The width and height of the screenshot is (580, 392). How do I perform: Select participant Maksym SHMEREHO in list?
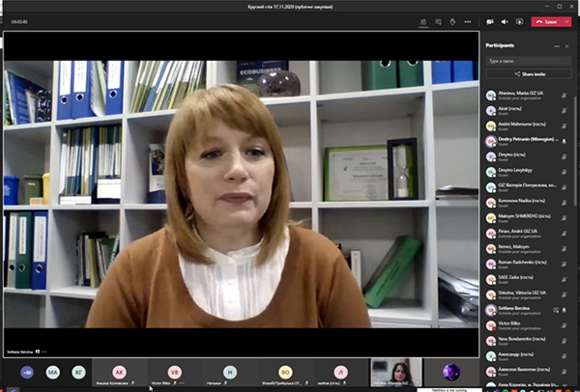click(x=528, y=218)
